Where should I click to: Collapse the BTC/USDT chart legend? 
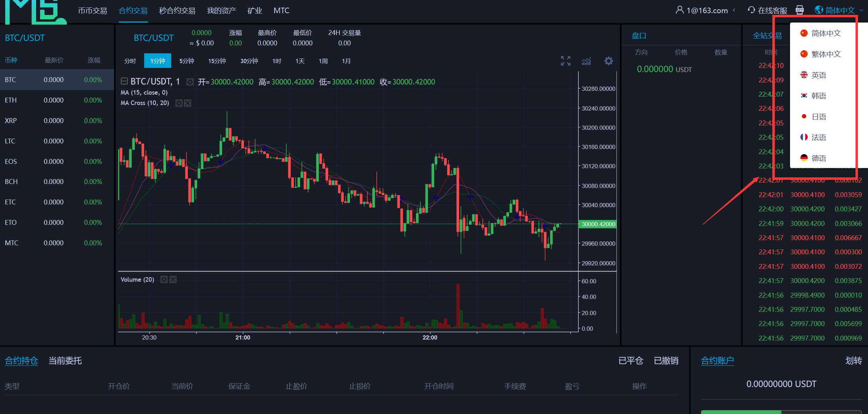124,81
